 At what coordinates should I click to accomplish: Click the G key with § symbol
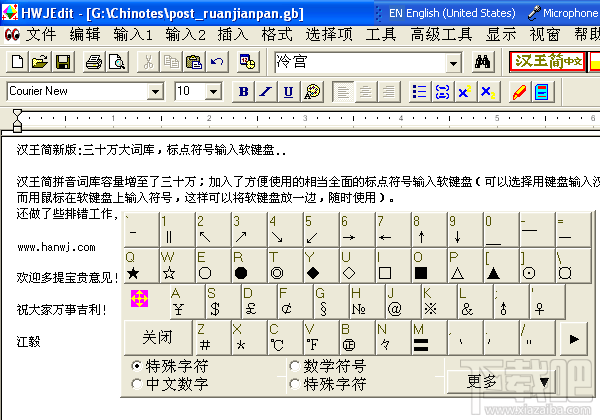coord(331,301)
